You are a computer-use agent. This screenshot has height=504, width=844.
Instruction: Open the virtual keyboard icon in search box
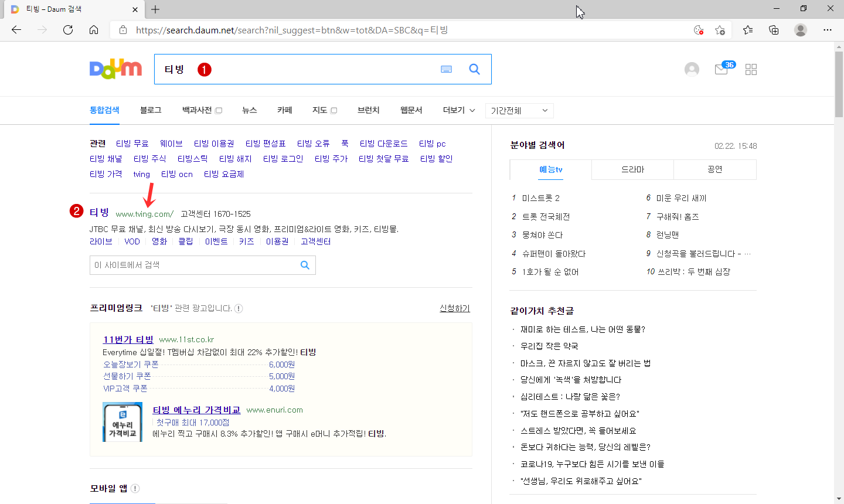point(447,69)
